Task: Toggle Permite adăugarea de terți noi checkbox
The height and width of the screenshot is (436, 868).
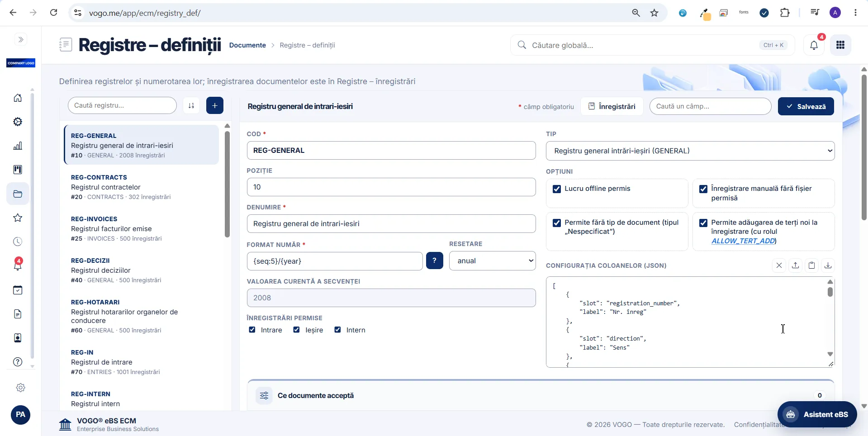Action: [x=703, y=223]
